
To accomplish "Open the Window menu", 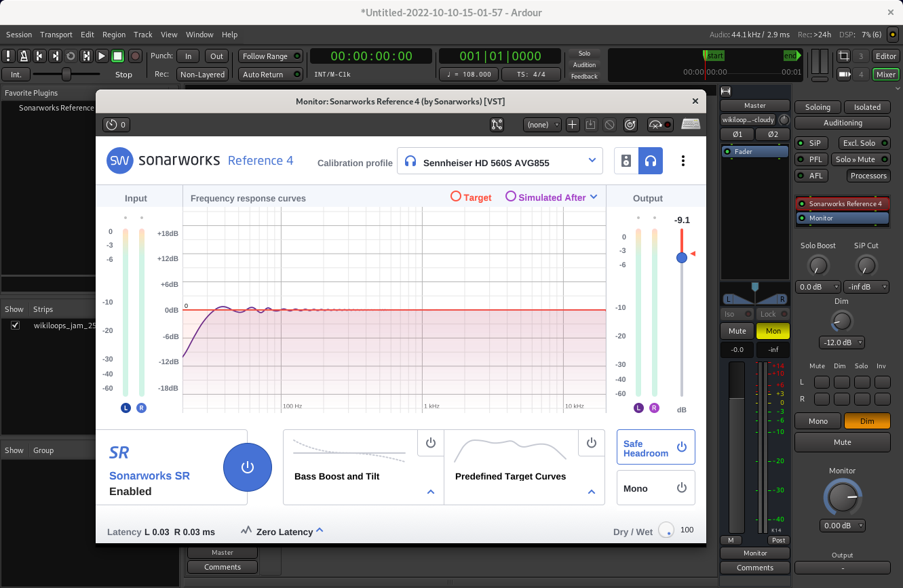I will pos(199,35).
